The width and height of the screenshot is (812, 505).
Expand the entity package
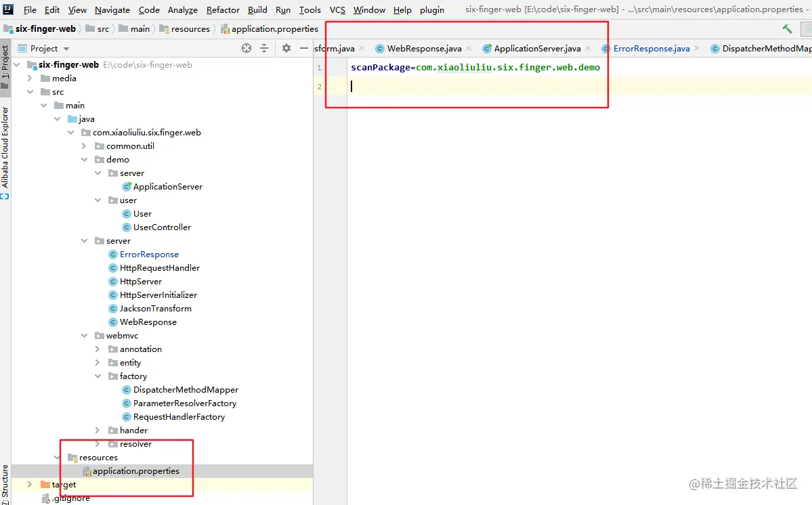pyautogui.click(x=98, y=363)
